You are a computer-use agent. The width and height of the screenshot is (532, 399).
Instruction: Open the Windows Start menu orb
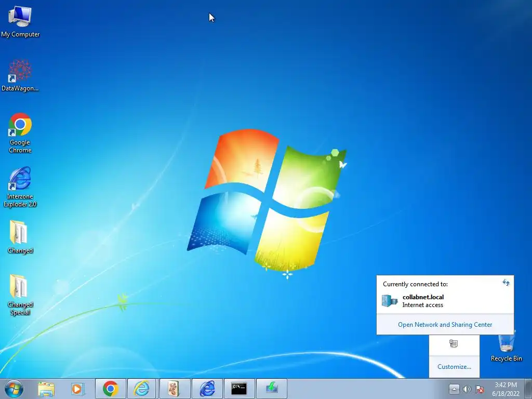[14, 389]
